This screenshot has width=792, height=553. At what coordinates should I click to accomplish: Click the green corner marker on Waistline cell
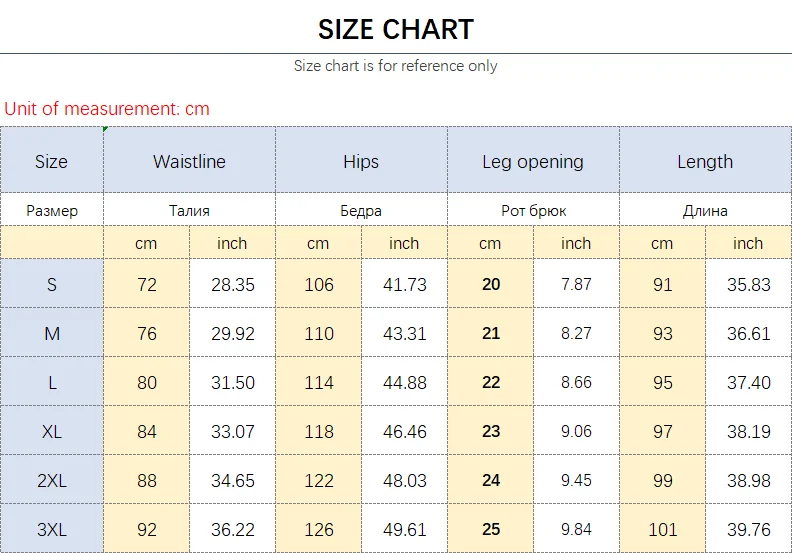(x=106, y=129)
